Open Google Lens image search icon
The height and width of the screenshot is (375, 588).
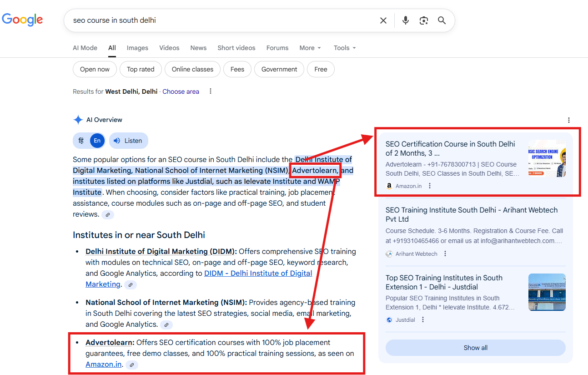(424, 20)
